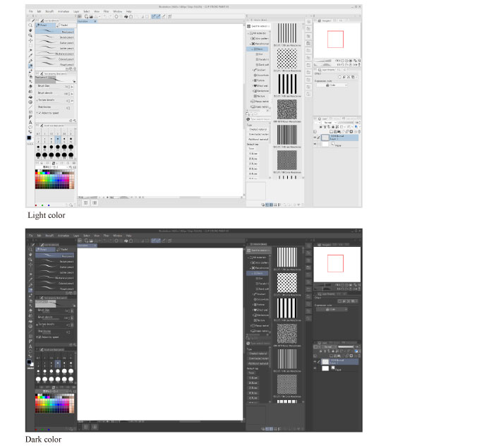Select Basic folder in light Material tree
Screen dimensions: 489x448
click(x=258, y=49)
